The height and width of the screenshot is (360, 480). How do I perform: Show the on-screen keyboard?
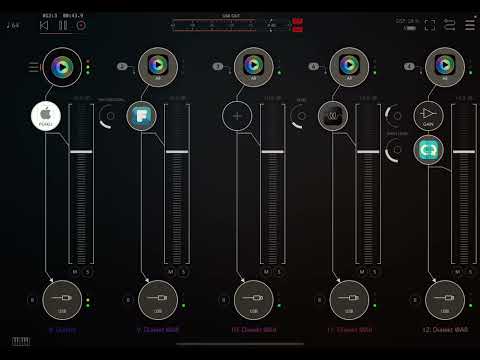[21, 341]
